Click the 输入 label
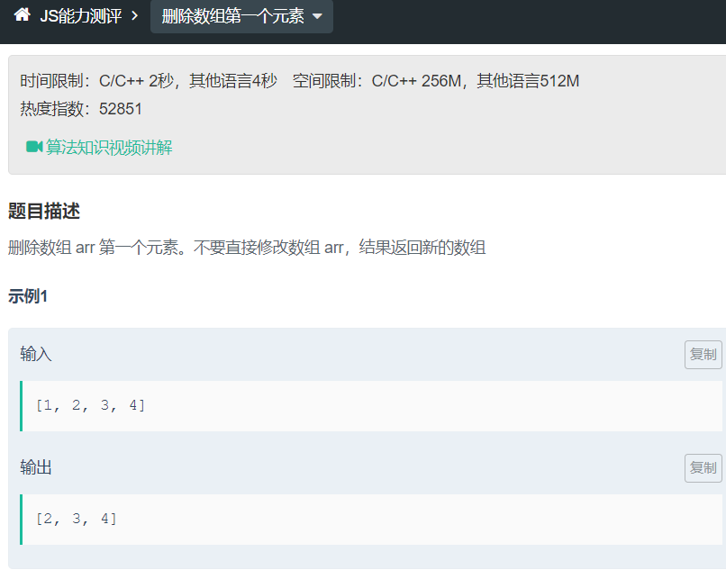 (36, 354)
